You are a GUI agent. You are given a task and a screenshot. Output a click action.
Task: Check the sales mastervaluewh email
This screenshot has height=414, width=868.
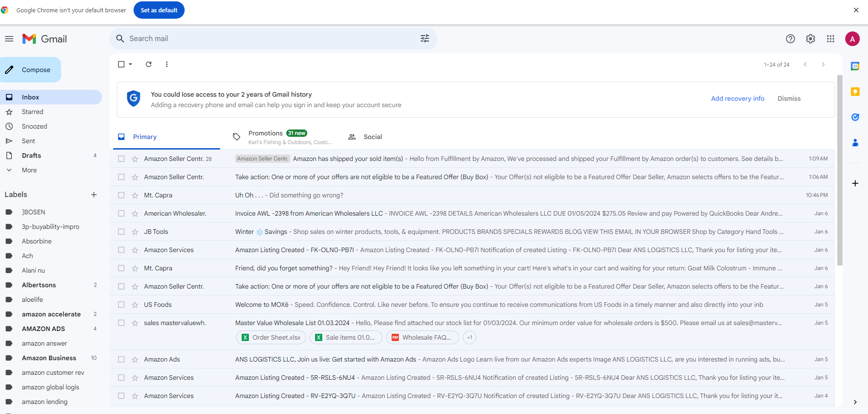click(121, 323)
